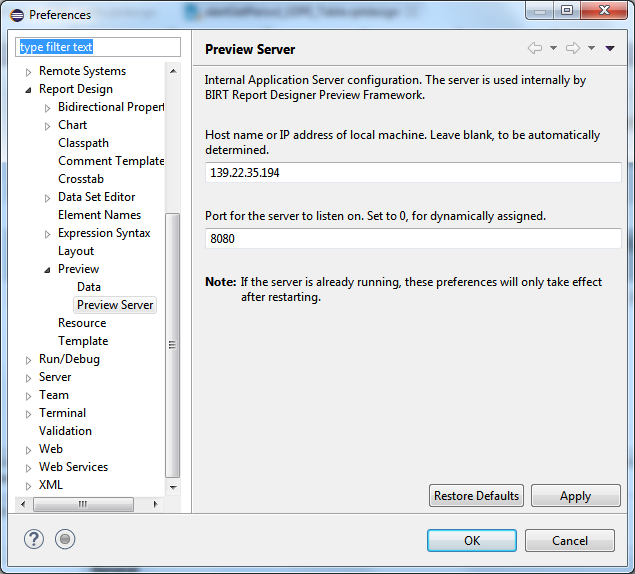Click the port field showing 8080
Viewport: 635px width, 574px height.
click(413, 239)
